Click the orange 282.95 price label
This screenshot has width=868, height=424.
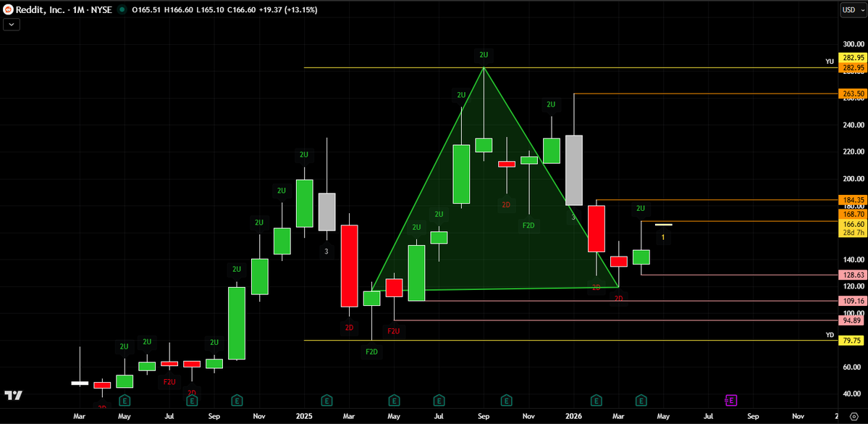(x=852, y=67)
